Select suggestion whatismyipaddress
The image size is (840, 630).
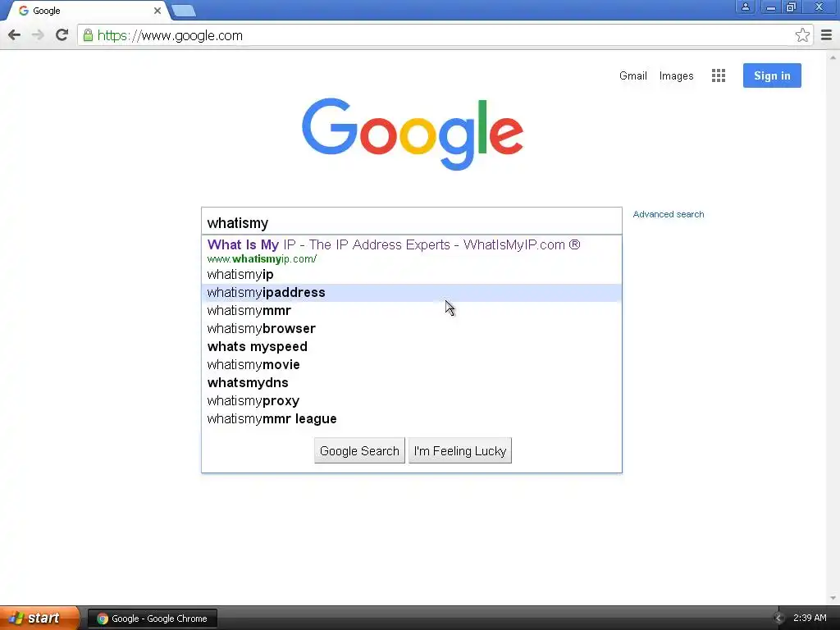click(412, 293)
